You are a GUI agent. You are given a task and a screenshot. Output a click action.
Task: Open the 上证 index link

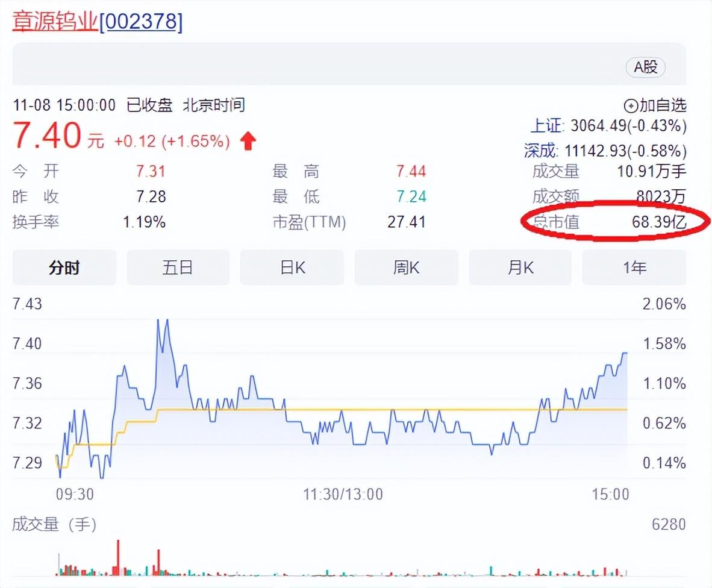coord(547,126)
